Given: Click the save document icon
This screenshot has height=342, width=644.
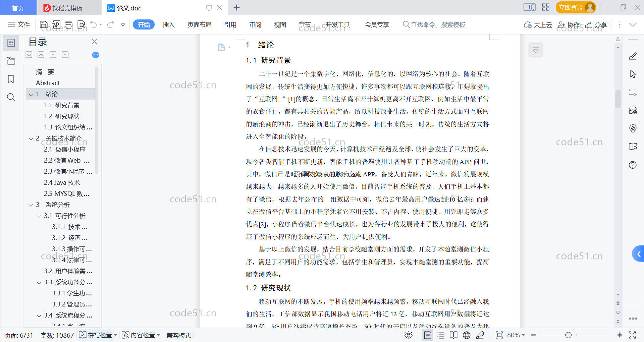Looking at the screenshot, I should [x=44, y=24].
